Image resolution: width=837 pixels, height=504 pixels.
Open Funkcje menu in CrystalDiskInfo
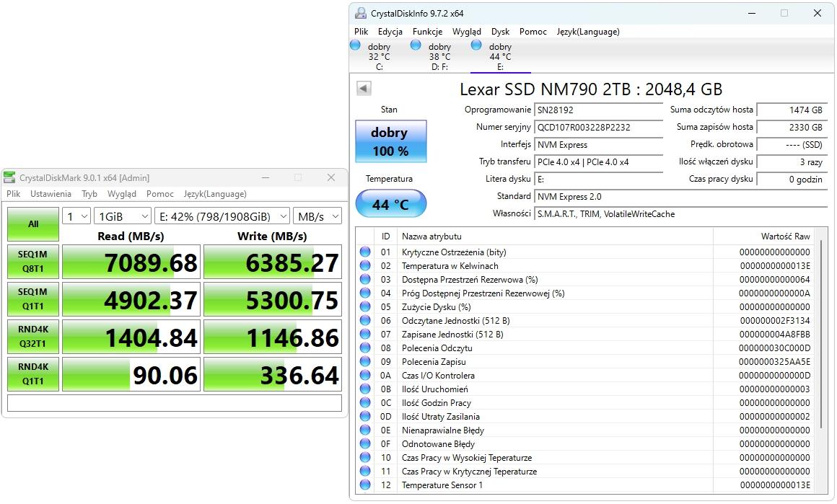[x=427, y=32]
